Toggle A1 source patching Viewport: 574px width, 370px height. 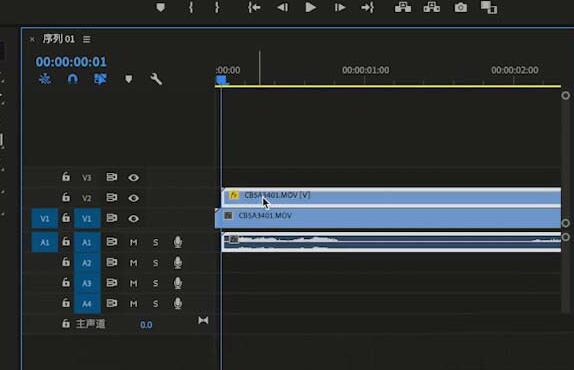click(x=45, y=242)
